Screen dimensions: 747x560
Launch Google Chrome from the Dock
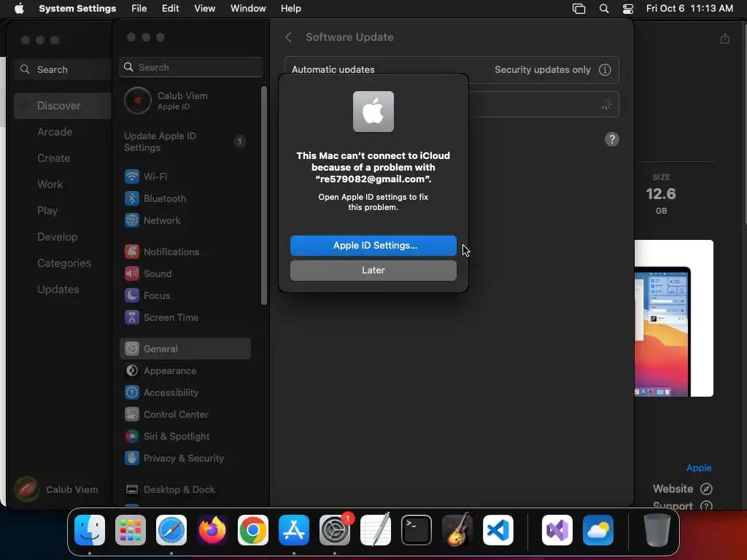click(253, 530)
